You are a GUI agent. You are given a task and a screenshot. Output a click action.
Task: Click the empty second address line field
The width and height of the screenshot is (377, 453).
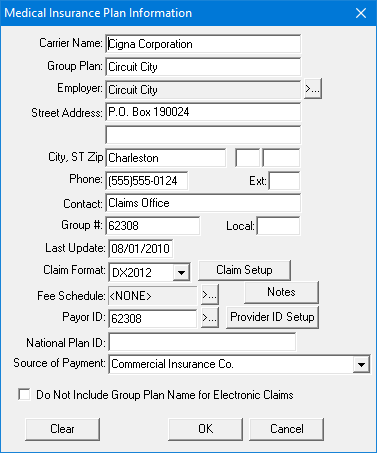pyautogui.click(x=203, y=135)
